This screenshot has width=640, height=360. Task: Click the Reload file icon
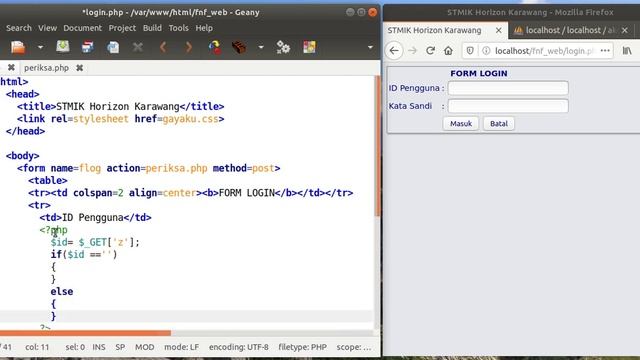[x=113, y=47]
